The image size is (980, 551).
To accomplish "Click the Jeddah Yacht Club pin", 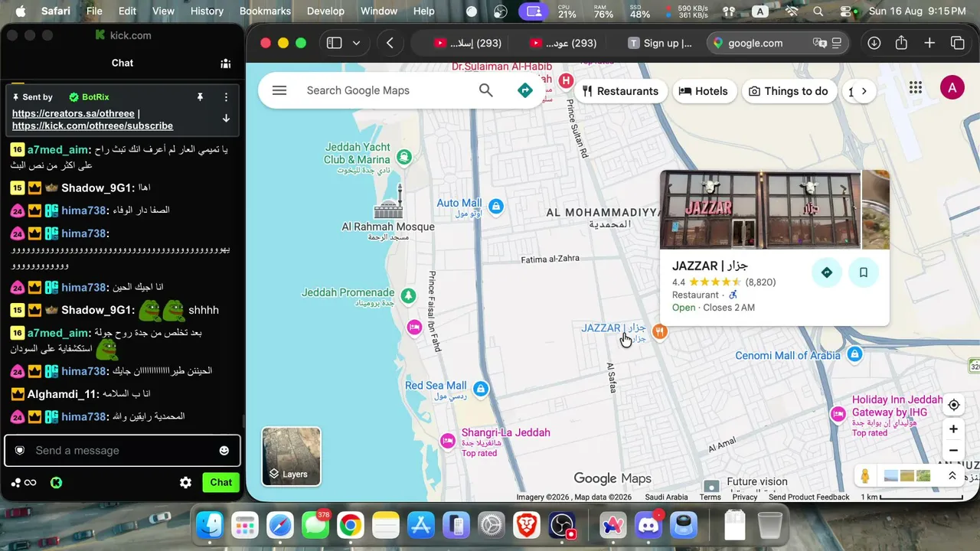I will pos(404,157).
